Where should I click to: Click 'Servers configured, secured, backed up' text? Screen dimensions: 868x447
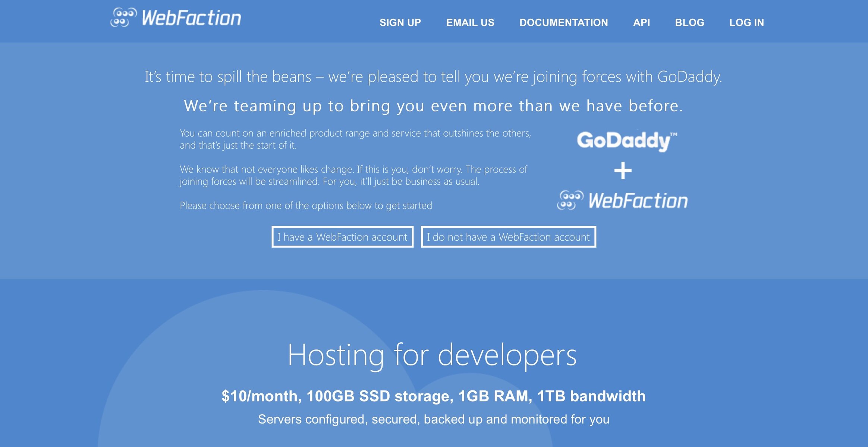click(x=434, y=419)
